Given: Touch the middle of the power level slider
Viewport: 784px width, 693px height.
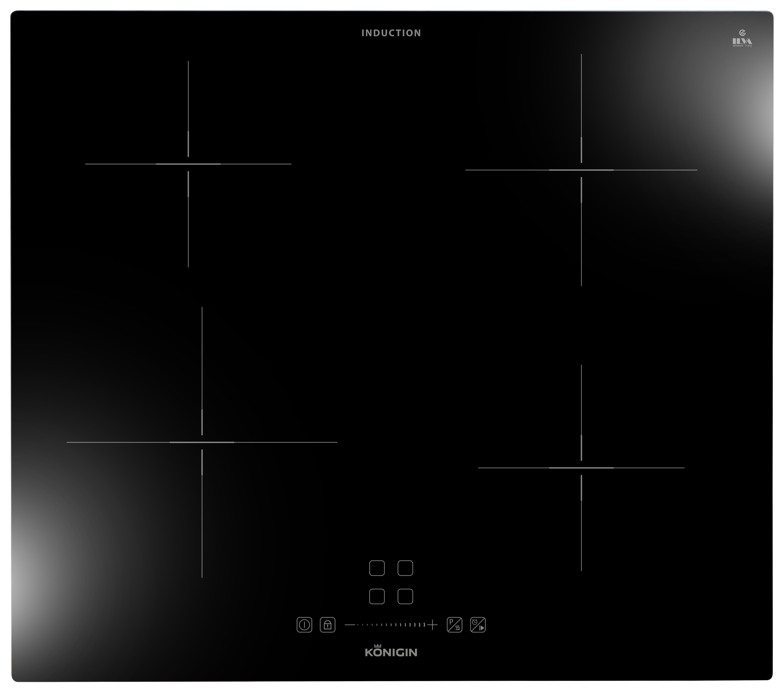Looking at the screenshot, I should click(x=391, y=625).
